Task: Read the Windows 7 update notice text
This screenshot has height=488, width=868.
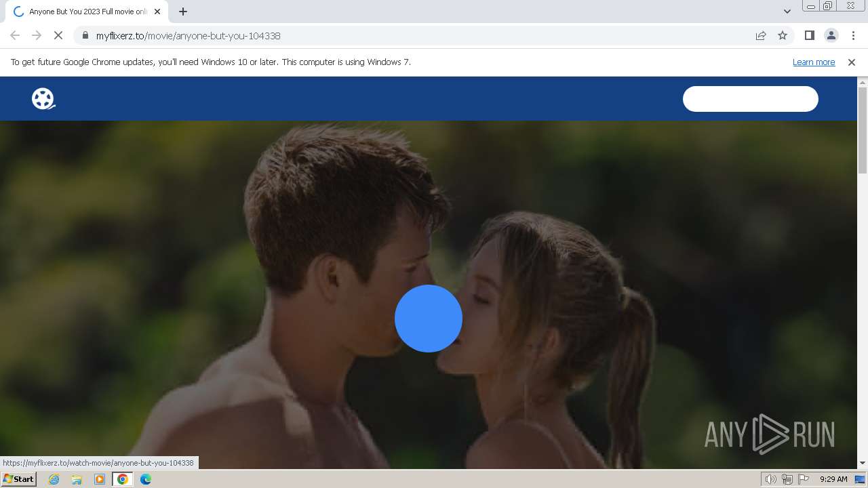Action: coord(211,62)
